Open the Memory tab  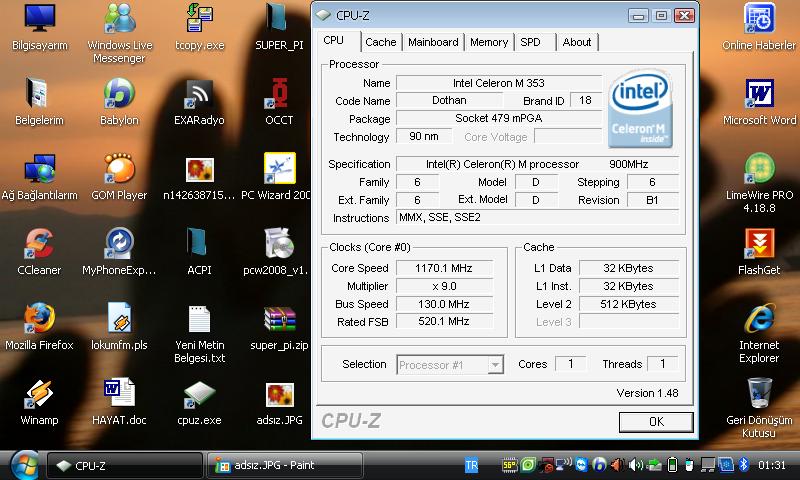489,42
